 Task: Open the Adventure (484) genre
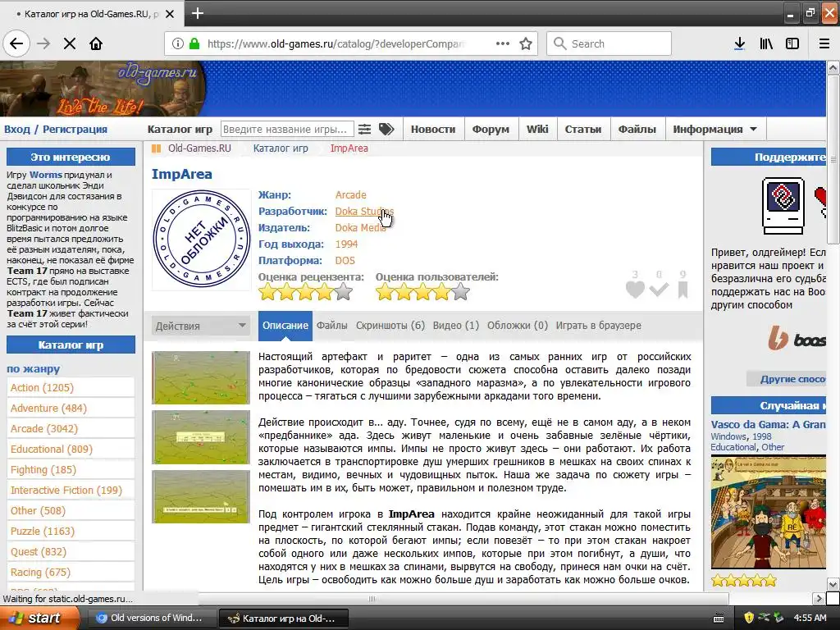click(71, 409)
